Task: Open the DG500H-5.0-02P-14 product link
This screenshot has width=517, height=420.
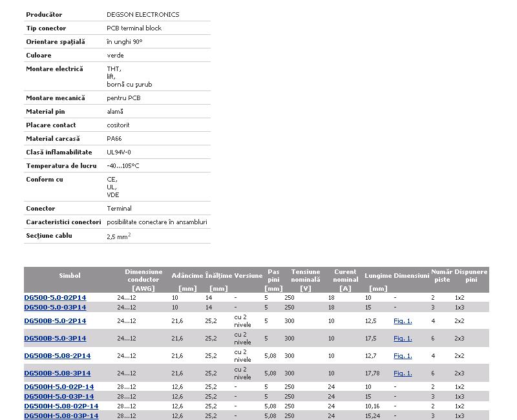Action: pyautogui.click(x=59, y=386)
